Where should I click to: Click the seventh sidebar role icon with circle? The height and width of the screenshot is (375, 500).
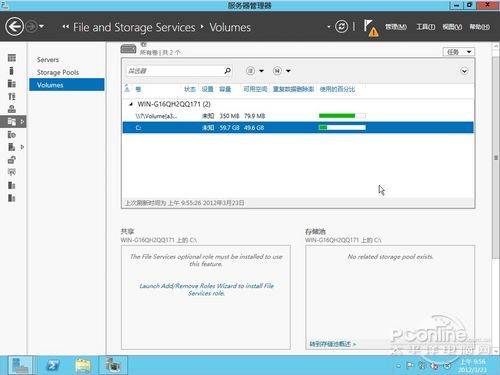pyautogui.click(x=12, y=134)
